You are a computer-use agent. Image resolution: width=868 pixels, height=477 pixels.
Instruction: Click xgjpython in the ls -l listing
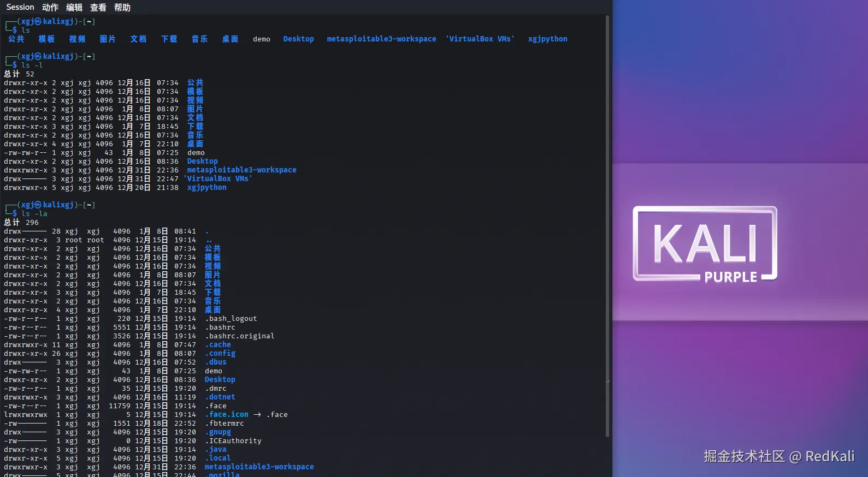click(207, 187)
